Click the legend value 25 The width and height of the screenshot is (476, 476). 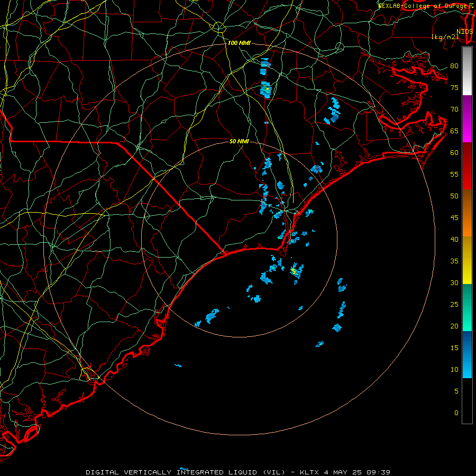click(x=454, y=305)
